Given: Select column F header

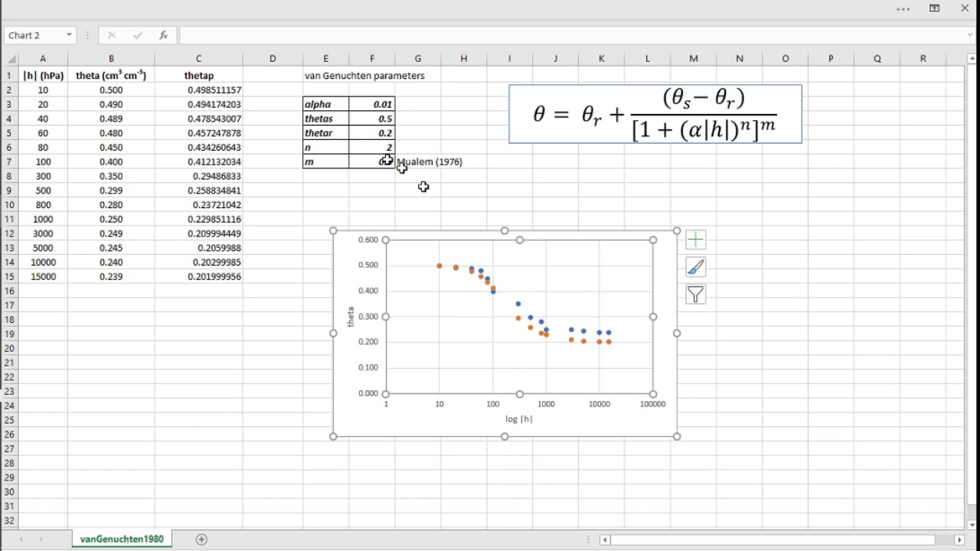Looking at the screenshot, I should click(x=372, y=58).
